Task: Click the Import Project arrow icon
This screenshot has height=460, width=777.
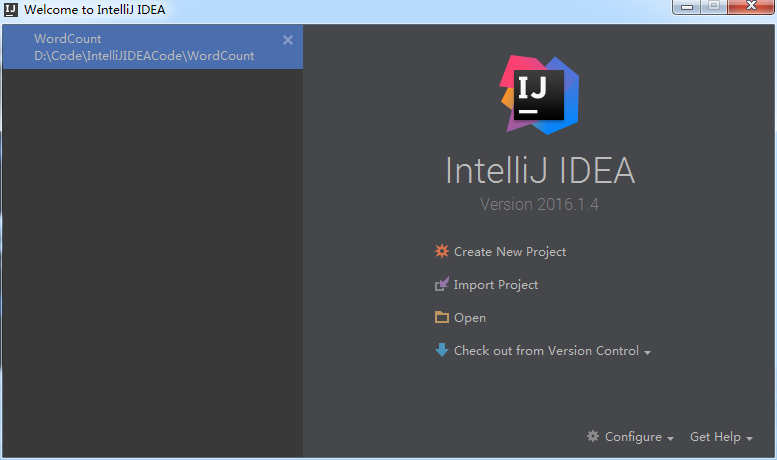Action: [x=442, y=284]
